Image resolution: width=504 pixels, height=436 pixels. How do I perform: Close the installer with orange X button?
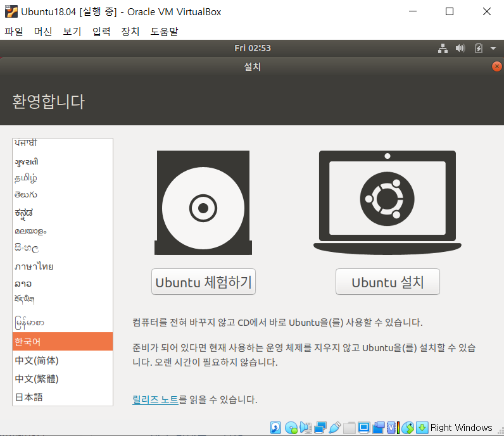click(x=496, y=66)
